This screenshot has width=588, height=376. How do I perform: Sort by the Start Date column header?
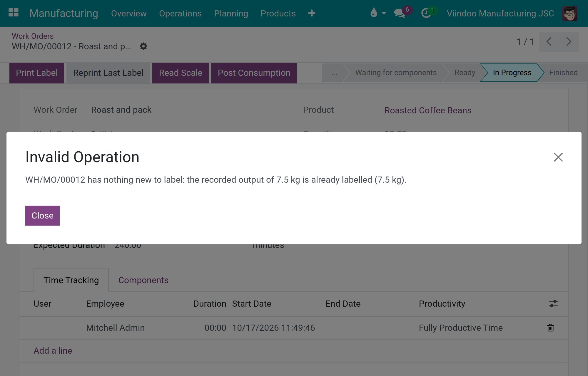point(251,304)
